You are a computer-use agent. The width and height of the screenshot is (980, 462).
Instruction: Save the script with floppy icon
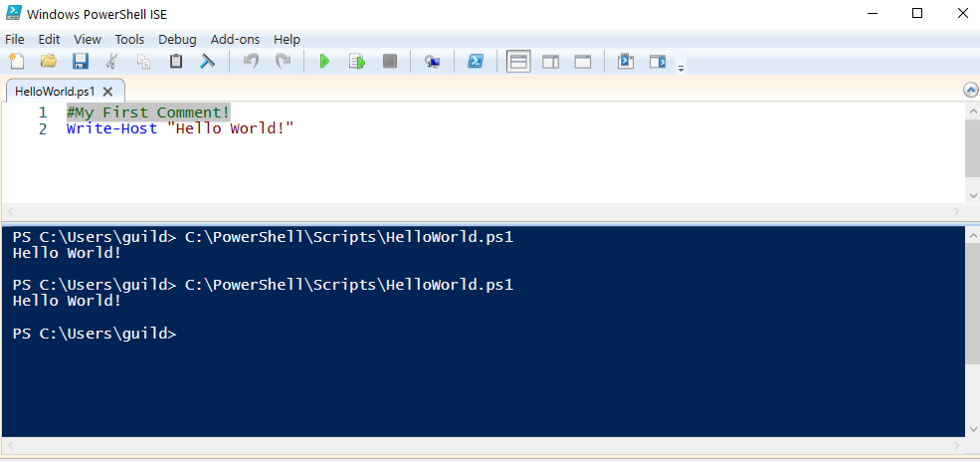[81, 62]
